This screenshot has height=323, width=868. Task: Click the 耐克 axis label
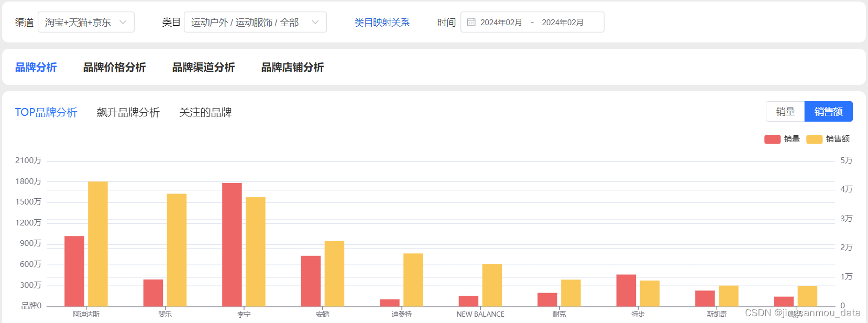[x=559, y=314]
